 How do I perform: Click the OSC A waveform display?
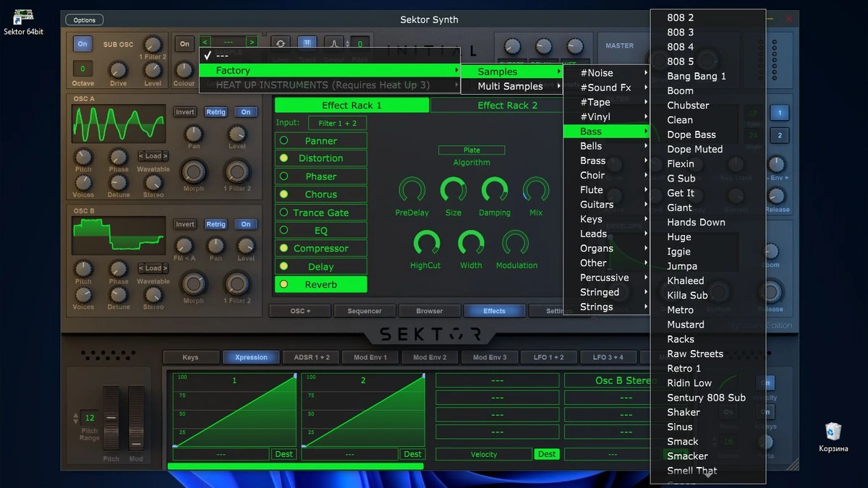(x=119, y=124)
